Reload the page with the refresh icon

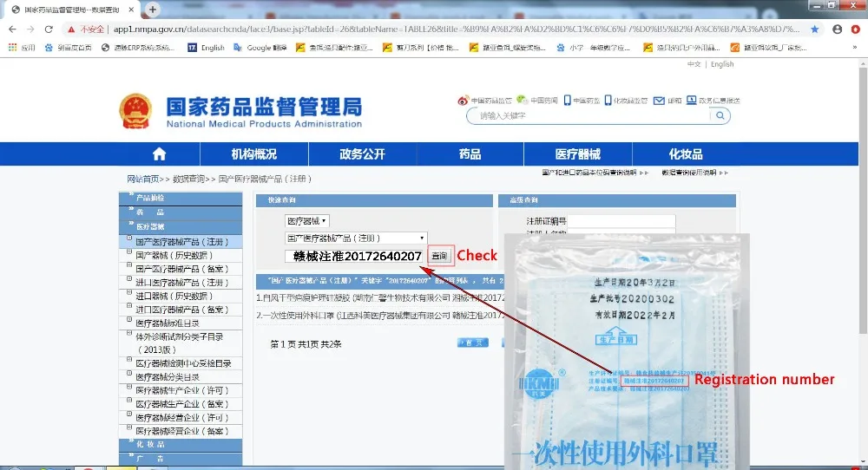[x=49, y=29]
